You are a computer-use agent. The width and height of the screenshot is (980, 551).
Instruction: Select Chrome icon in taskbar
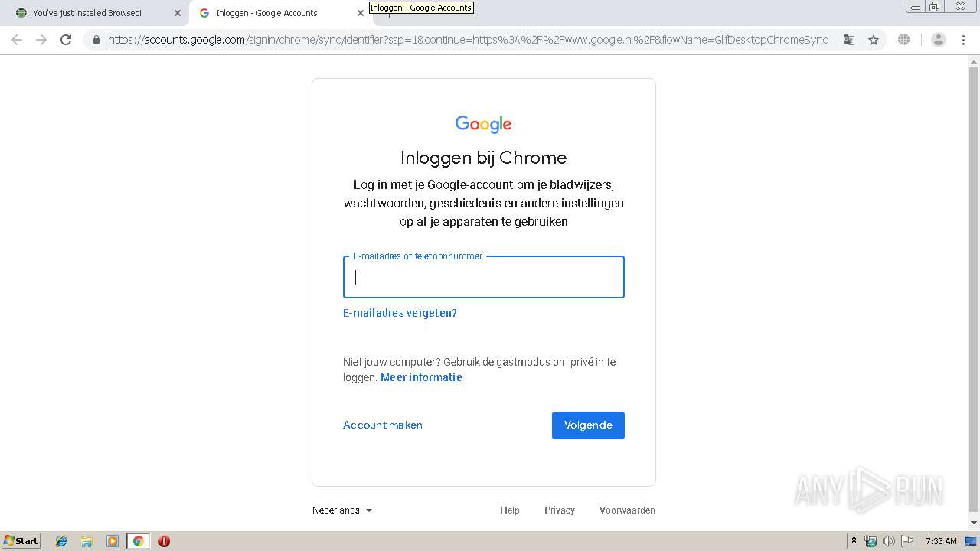point(138,541)
